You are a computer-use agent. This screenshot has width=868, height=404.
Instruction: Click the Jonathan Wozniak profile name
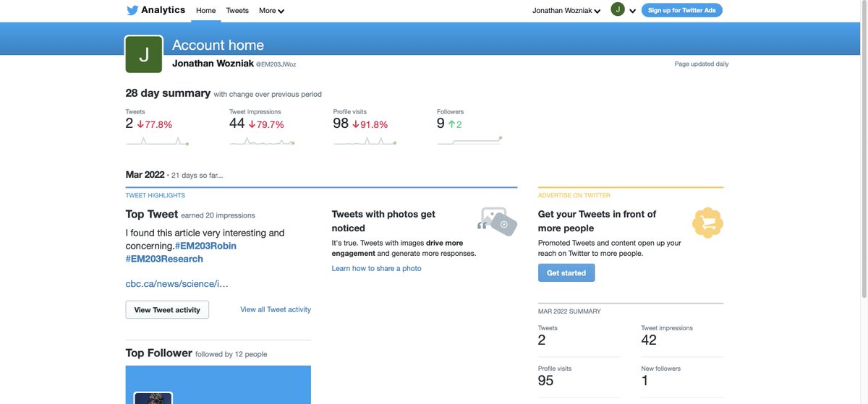click(x=213, y=64)
